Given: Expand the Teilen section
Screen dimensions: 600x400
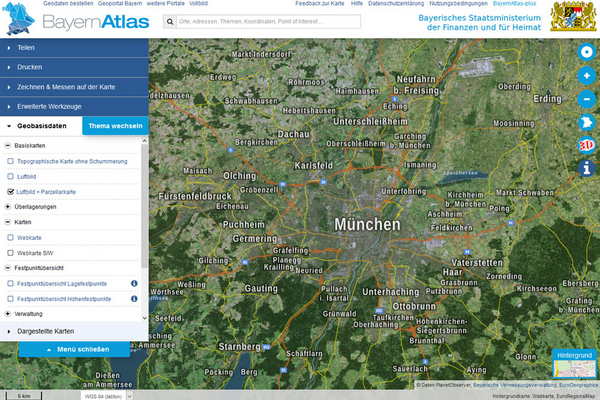Looking at the screenshot, I should pyautogui.click(x=74, y=48).
